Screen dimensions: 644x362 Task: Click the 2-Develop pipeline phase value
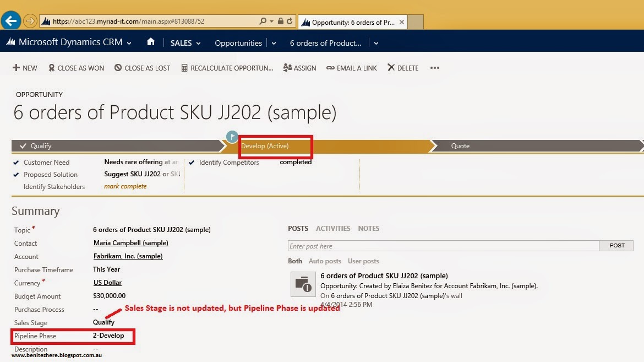click(x=108, y=336)
